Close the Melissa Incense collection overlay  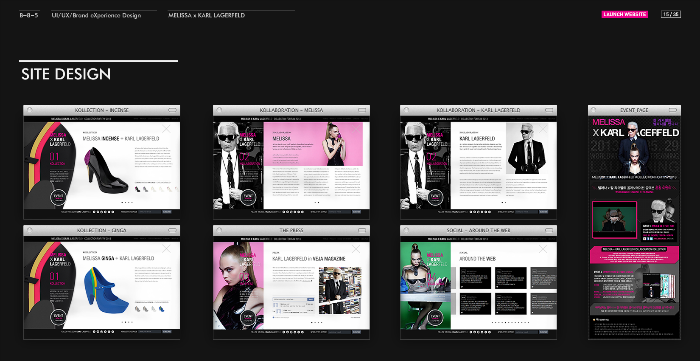point(166,129)
